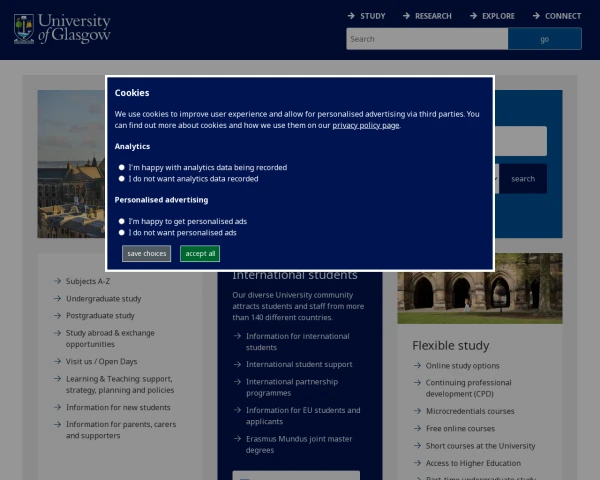Open Information for parents, carers and supporters
The width and height of the screenshot is (600, 480).
click(x=121, y=430)
